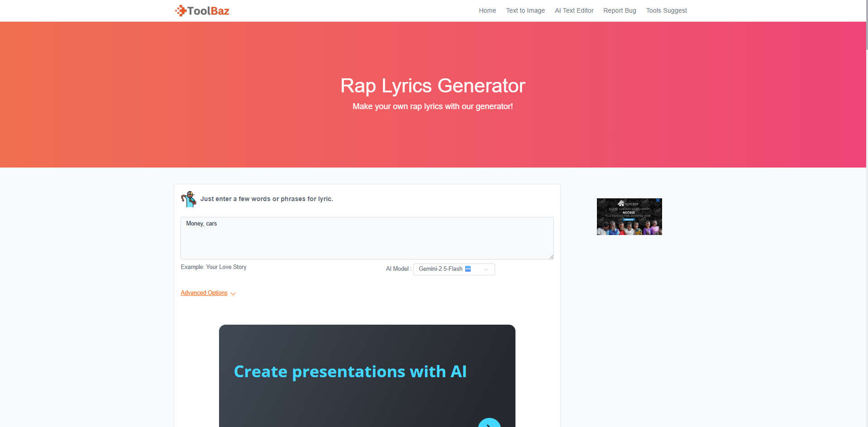Screen dimensions: 868x427
Task: Expand the Advanced Options section
Action: [204, 293]
